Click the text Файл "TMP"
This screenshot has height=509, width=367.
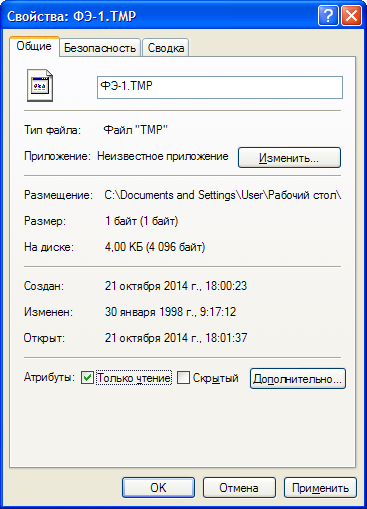pos(135,130)
